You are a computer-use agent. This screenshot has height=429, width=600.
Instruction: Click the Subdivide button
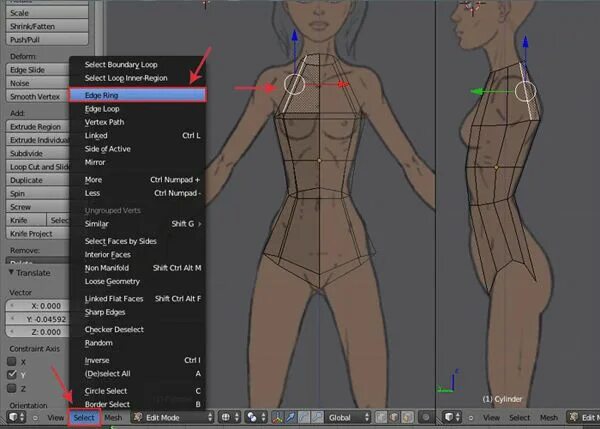38,153
